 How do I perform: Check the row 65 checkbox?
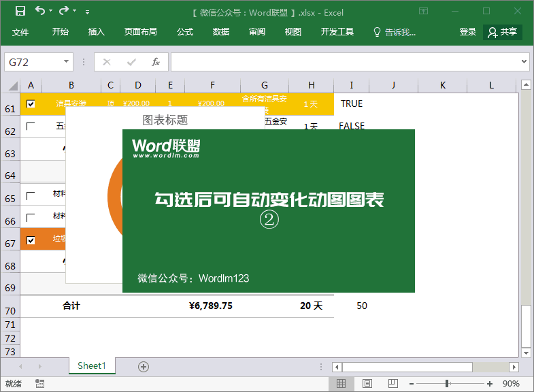point(31,196)
